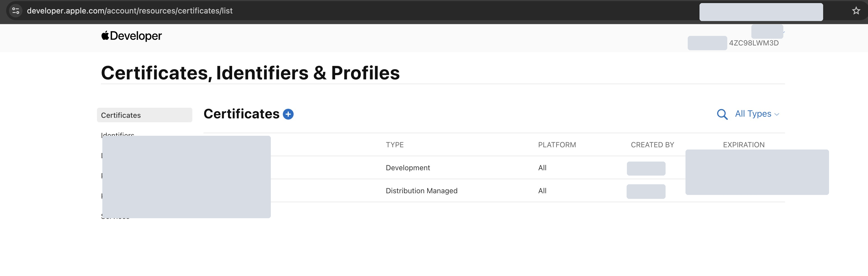The image size is (868, 276).
Task: Open the Development certificate row
Action: [494, 167]
